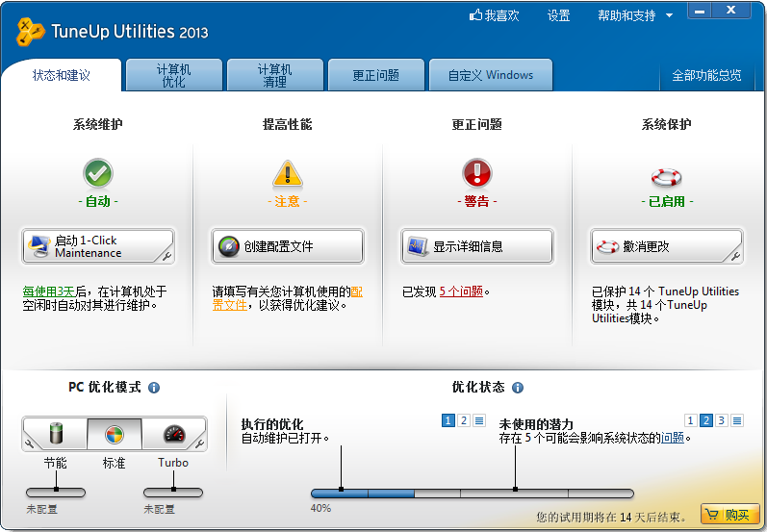Image resolution: width=767 pixels, height=532 pixels.
Task: Click the 40% optimization progress bar
Action: (473, 494)
